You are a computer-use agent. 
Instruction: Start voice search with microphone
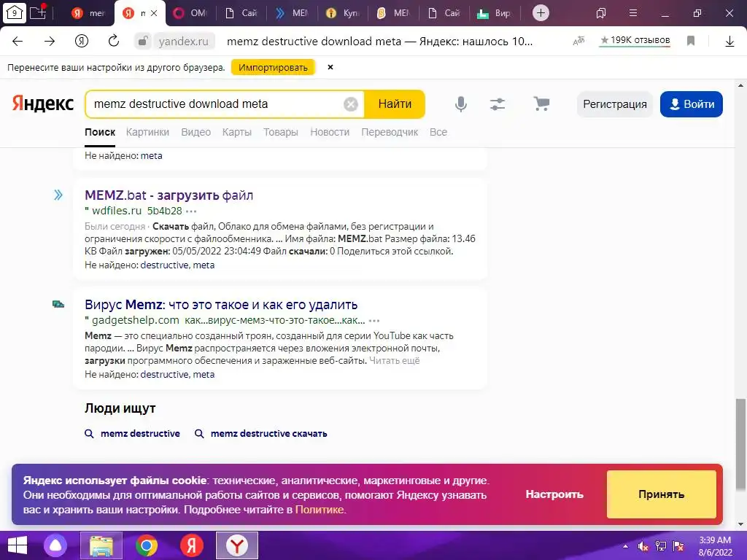tap(461, 104)
